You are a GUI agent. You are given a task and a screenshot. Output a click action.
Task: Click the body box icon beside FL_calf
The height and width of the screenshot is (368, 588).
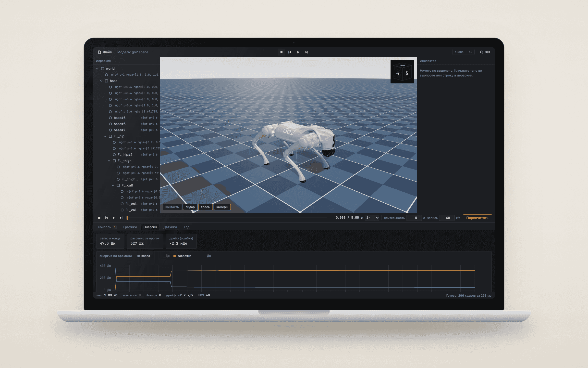(118, 185)
